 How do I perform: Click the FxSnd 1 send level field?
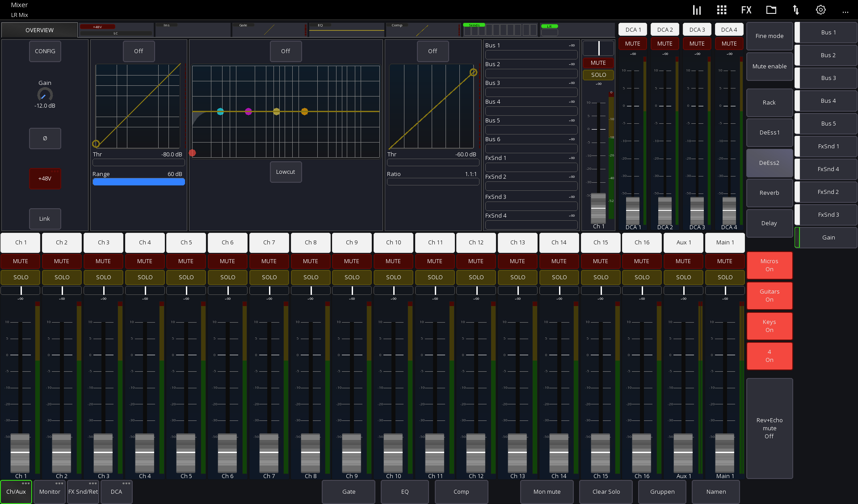pyautogui.click(x=531, y=167)
